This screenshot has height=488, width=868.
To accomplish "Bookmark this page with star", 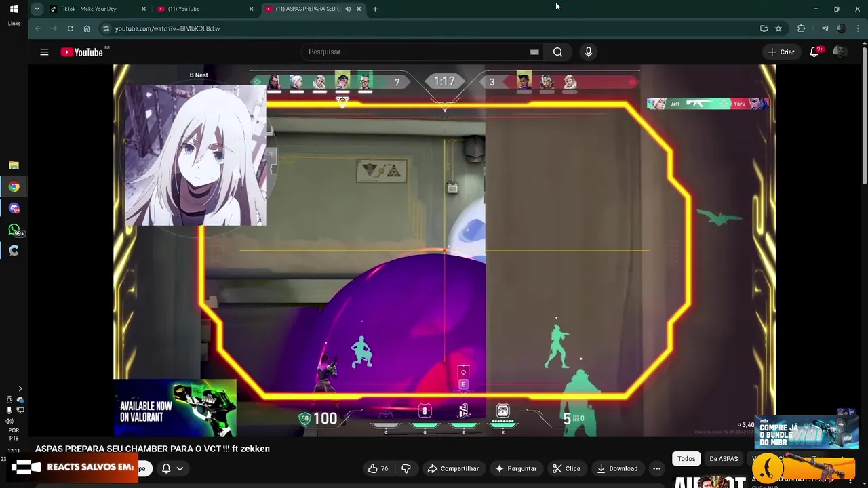I will (x=778, y=28).
